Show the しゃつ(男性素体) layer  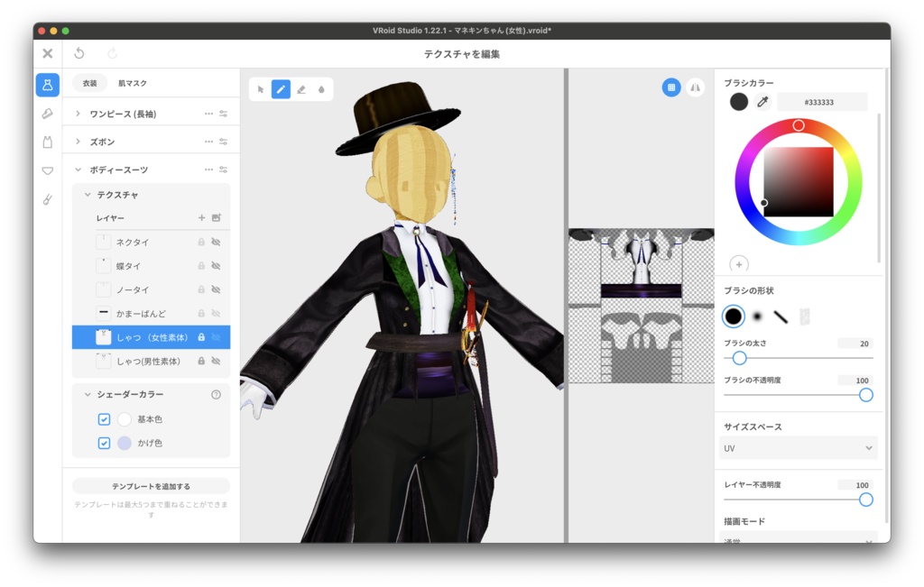click(x=217, y=361)
